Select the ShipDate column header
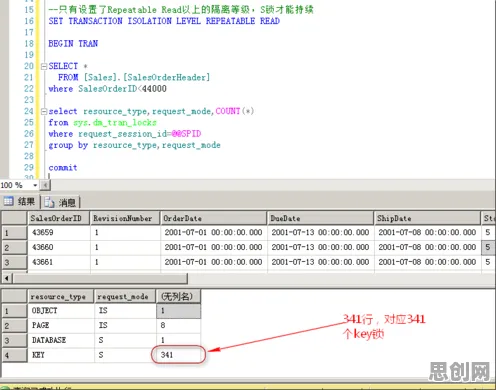The image size is (496, 390). [427, 218]
